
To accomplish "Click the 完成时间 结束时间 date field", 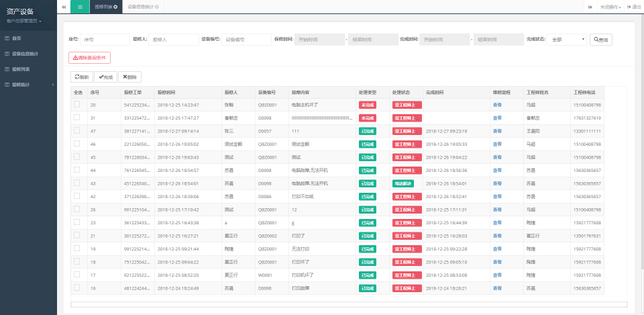I will point(498,40).
